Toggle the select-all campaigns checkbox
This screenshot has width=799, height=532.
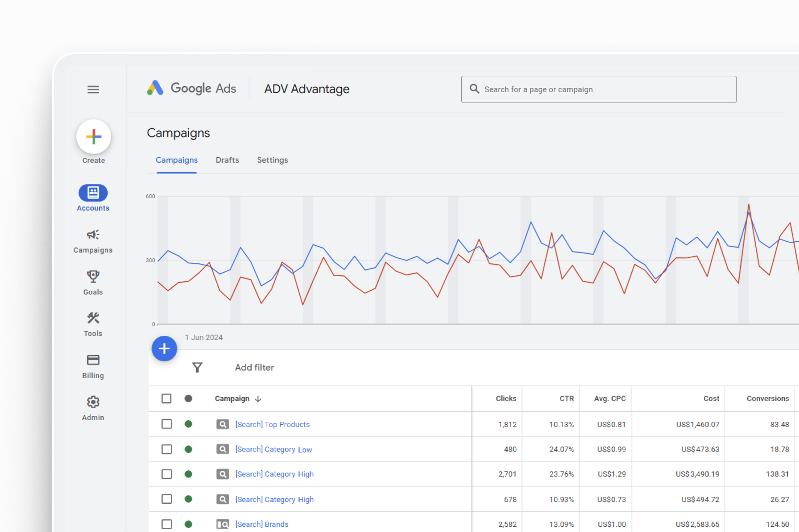(x=167, y=398)
